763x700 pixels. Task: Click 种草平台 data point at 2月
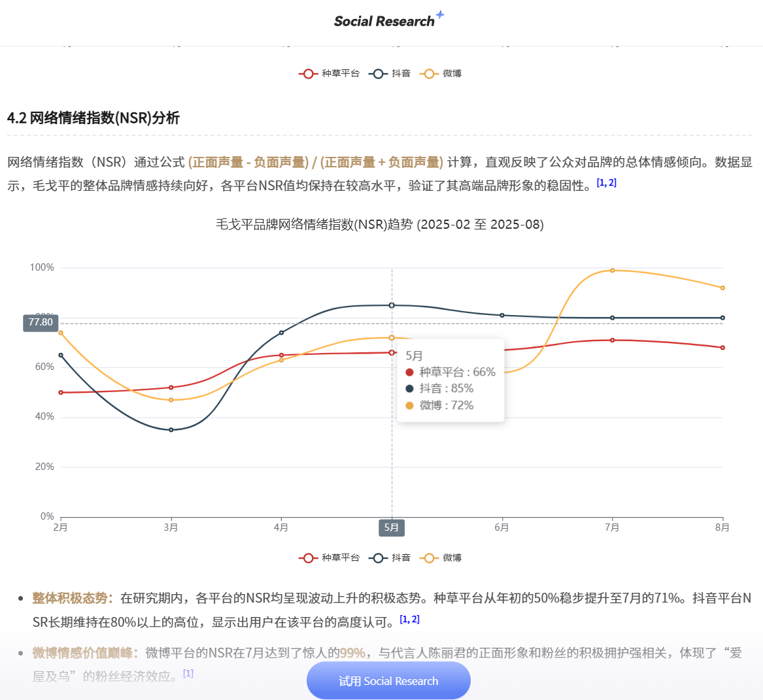61,393
